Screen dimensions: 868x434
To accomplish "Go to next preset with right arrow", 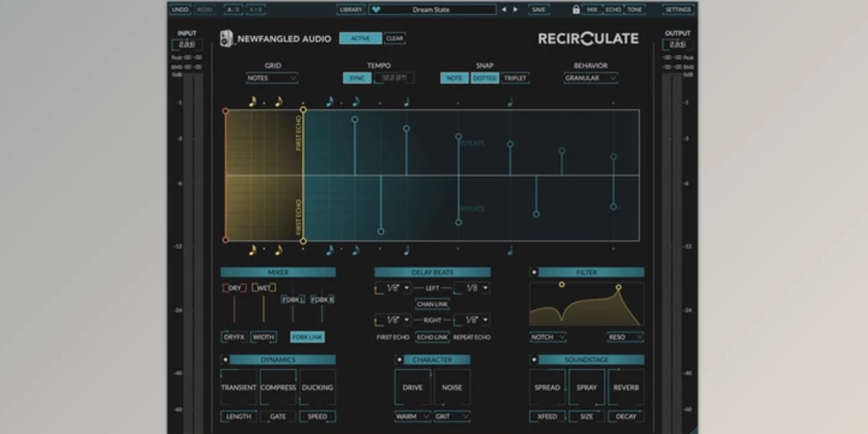I will pyautogui.click(x=515, y=10).
